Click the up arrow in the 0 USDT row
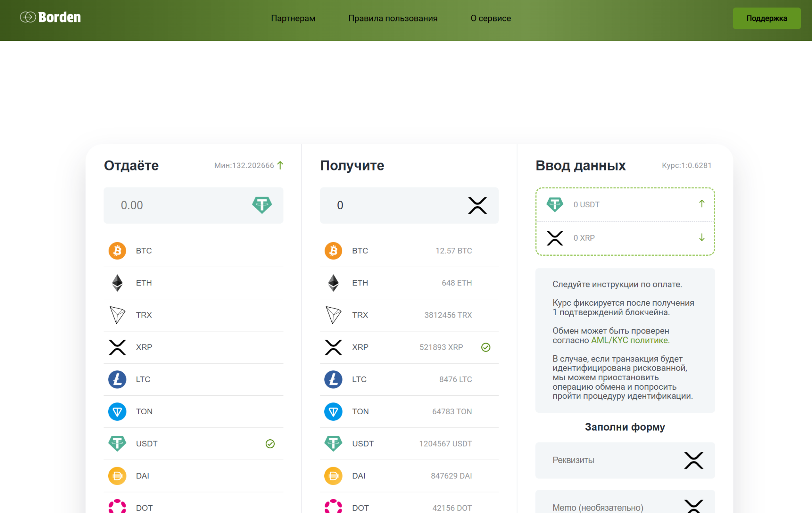This screenshot has width=812, height=513. point(702,204)
